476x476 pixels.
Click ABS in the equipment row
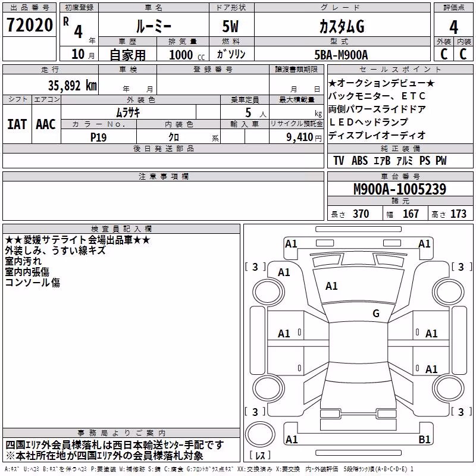point(360,160)
